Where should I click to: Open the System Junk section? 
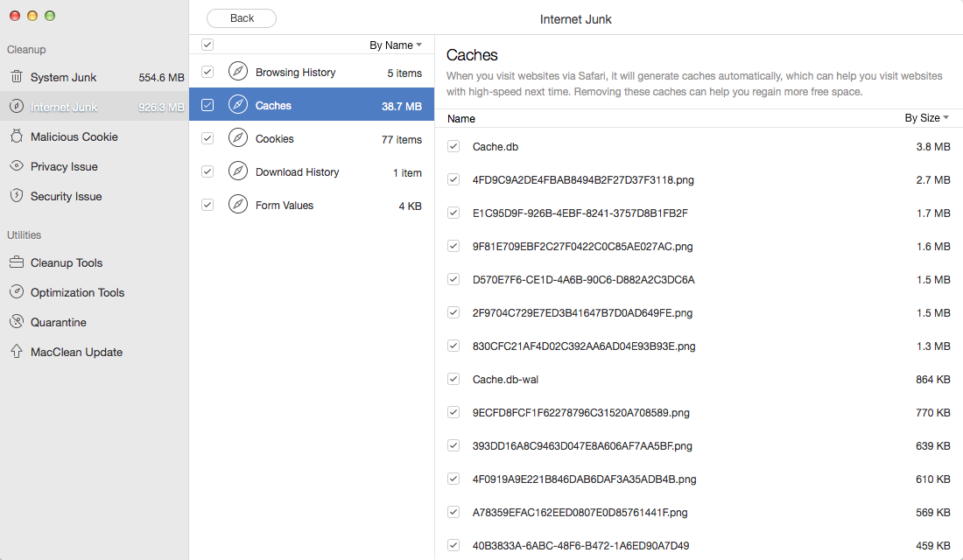click(95, 77)
